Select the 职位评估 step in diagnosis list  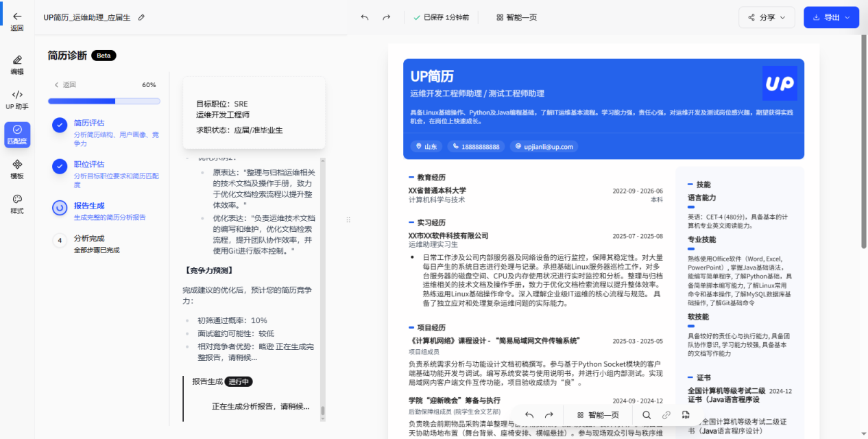[x=89, y=165]
